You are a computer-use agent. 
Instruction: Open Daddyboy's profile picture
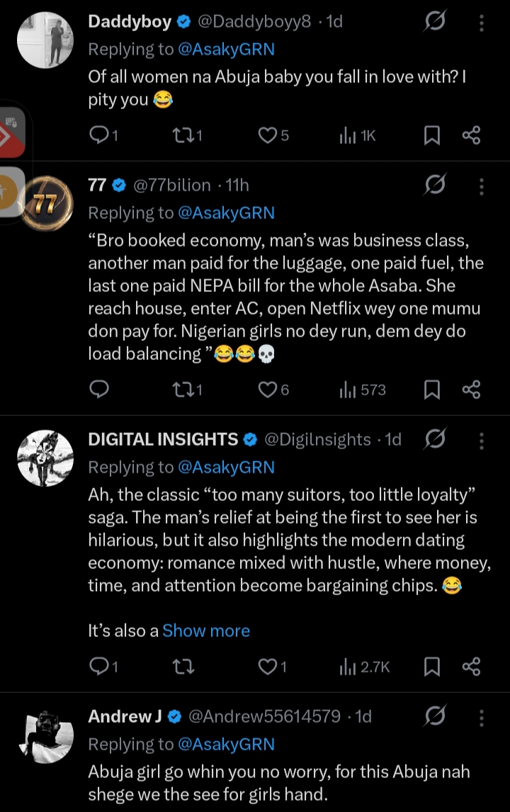click(x=45, y=40)
